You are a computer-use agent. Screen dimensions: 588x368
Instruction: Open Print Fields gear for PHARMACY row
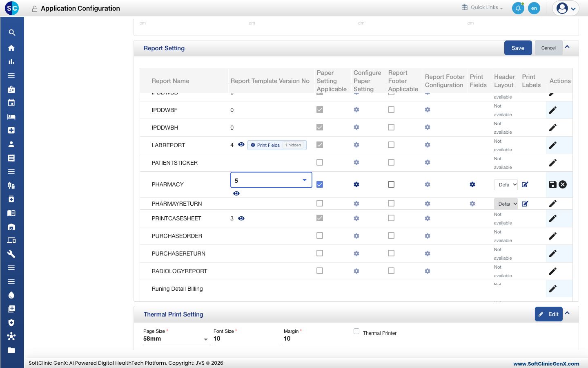[472, 184]
